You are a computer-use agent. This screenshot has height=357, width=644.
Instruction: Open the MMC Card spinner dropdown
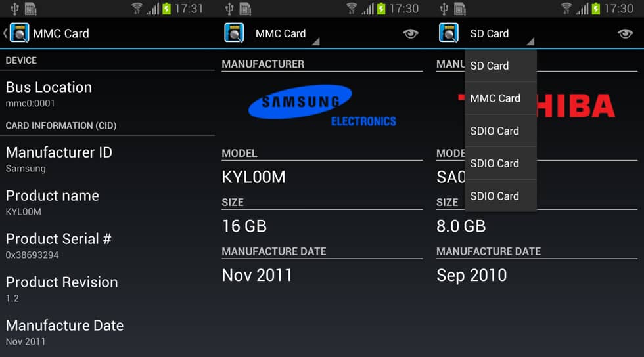coord(287,33)
